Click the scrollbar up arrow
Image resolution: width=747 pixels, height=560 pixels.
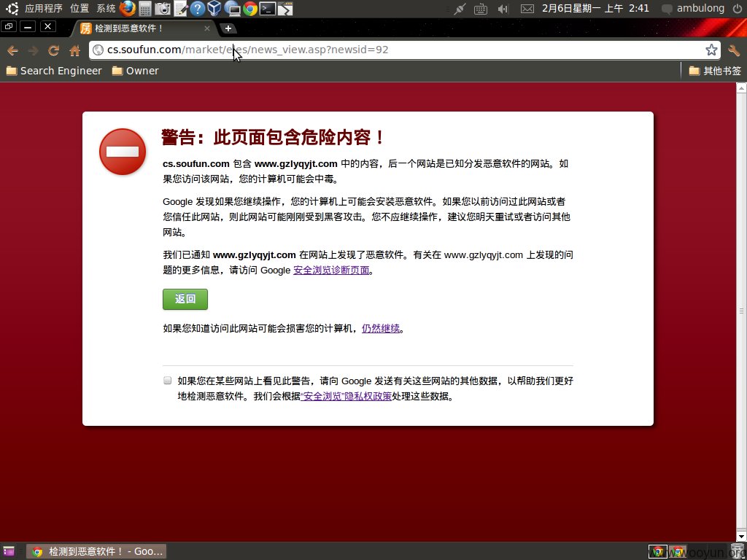tap(741, 87)
